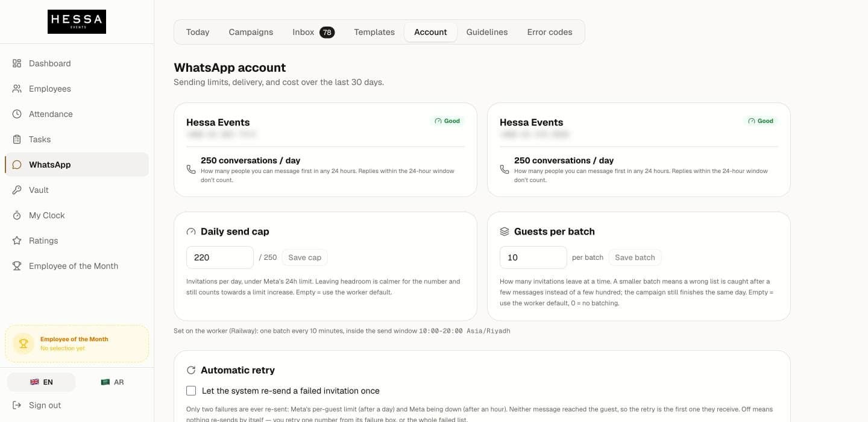
Task: Click the Employees people icon
Action: 17,89
